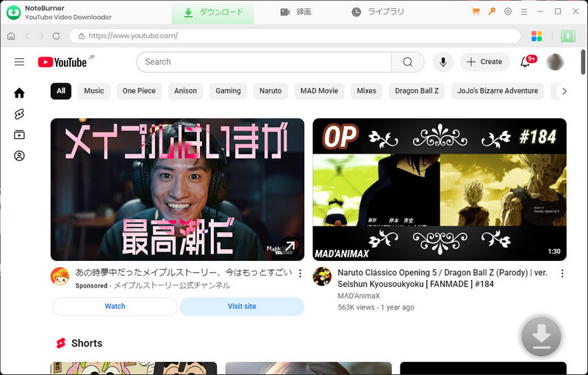588x375 pixels.
Task: Open メイプルストーリー公式チャンネル link
Action: coord(172,286)
